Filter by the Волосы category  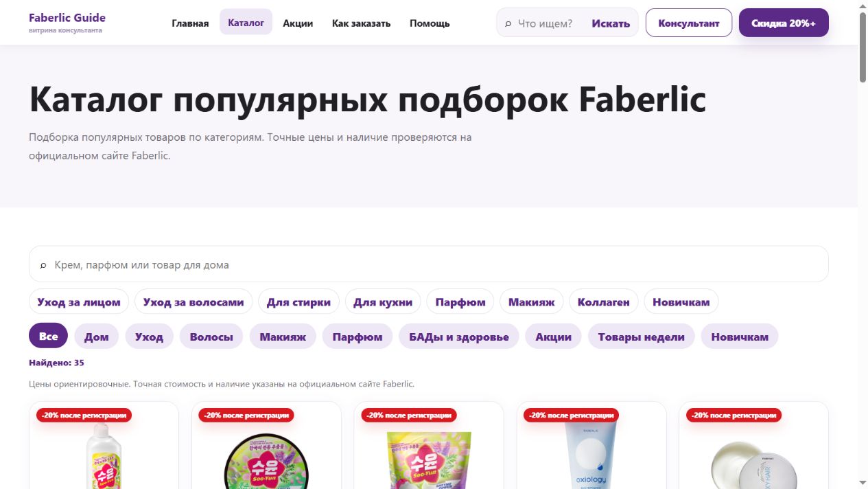(x=211, y=337)
